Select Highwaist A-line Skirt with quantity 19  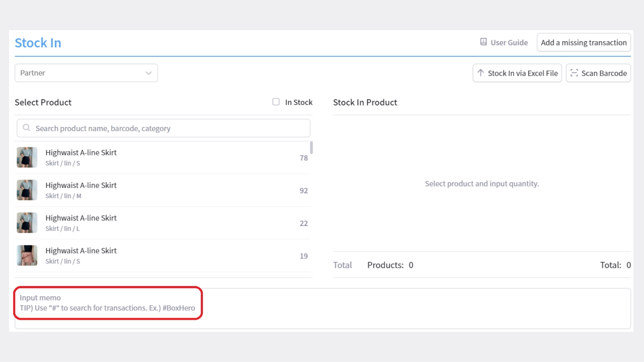click(164, 255)
